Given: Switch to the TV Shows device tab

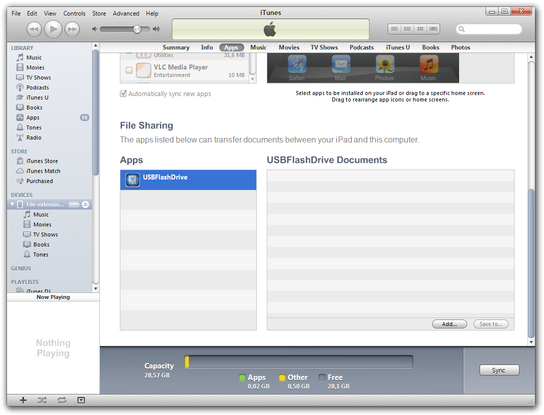Looking at the screenshot, I should [324, 48].
